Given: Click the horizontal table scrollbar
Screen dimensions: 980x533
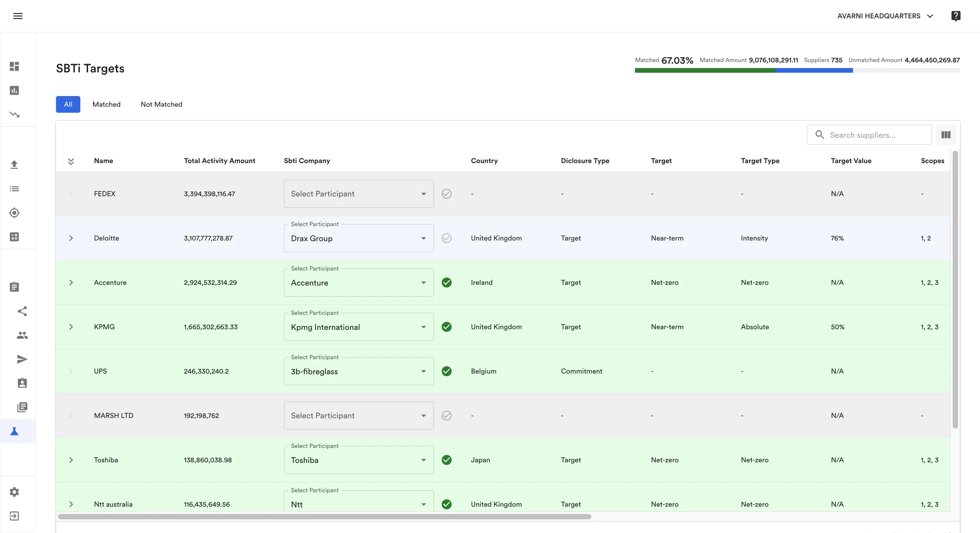Looking at the screenshot, I should (325, 517).
